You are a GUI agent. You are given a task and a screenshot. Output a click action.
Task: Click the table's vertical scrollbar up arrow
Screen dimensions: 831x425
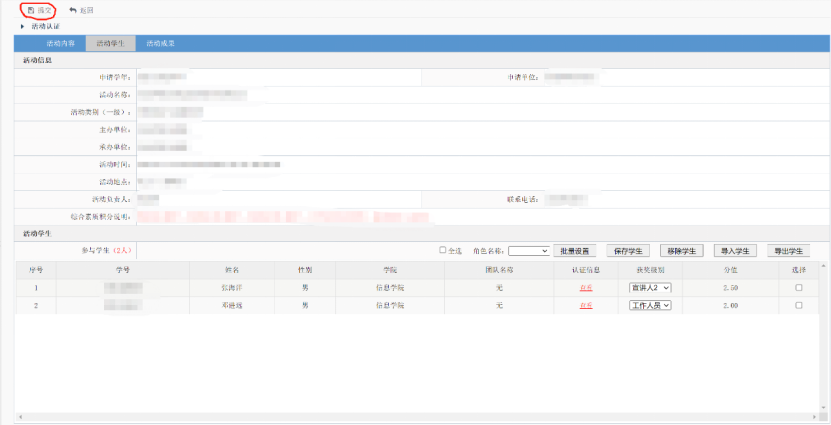[823, 267]
